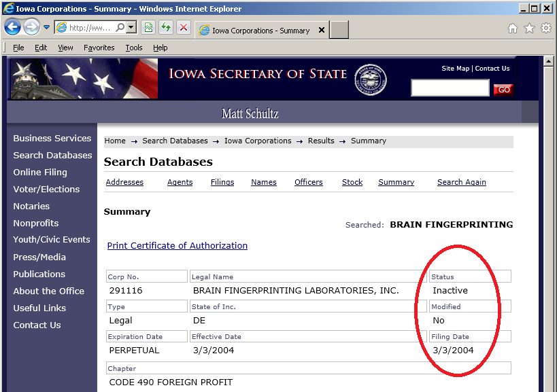
Task: Click the search magnifier in address bar
Action: [120, 27]
